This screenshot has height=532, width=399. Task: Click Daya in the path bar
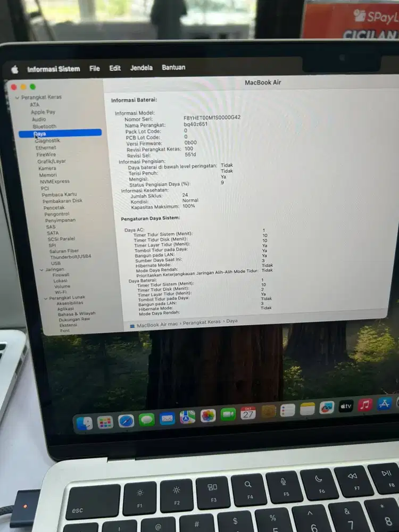pos(232,321)
